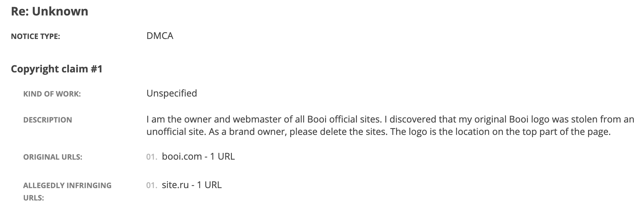Click the "ORIGINAL URLS:" label

[x=52, y=157]
